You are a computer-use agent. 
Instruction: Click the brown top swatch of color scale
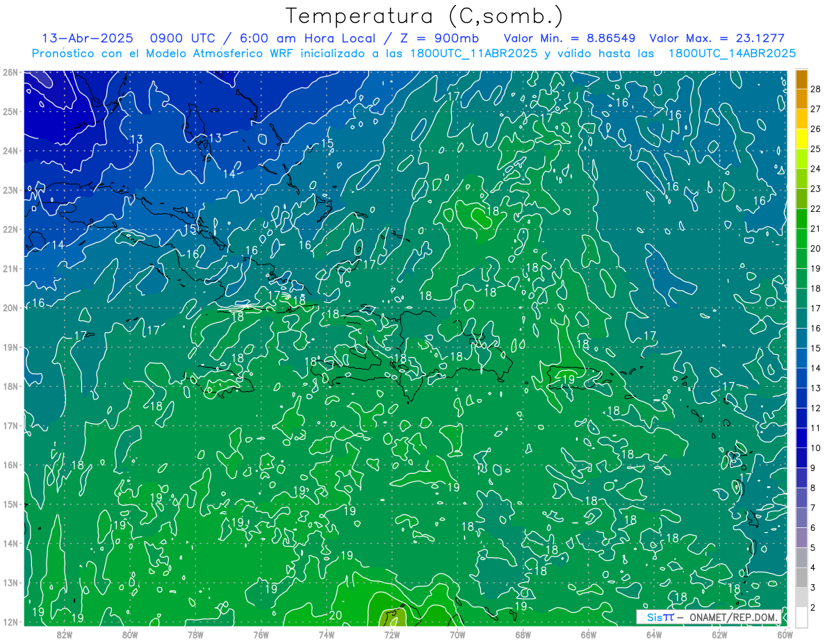coord(801,79)
